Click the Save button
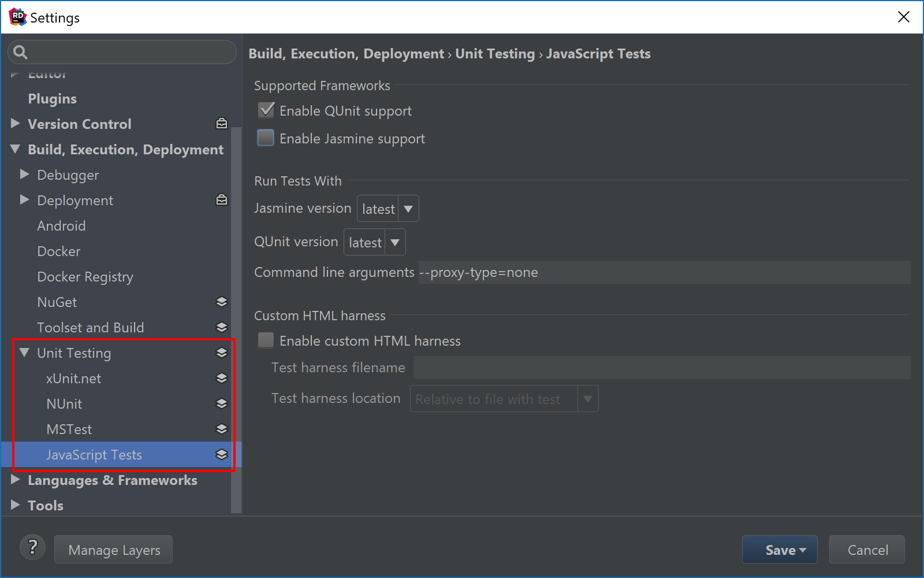The image size is (924, 578). (780, 549)
